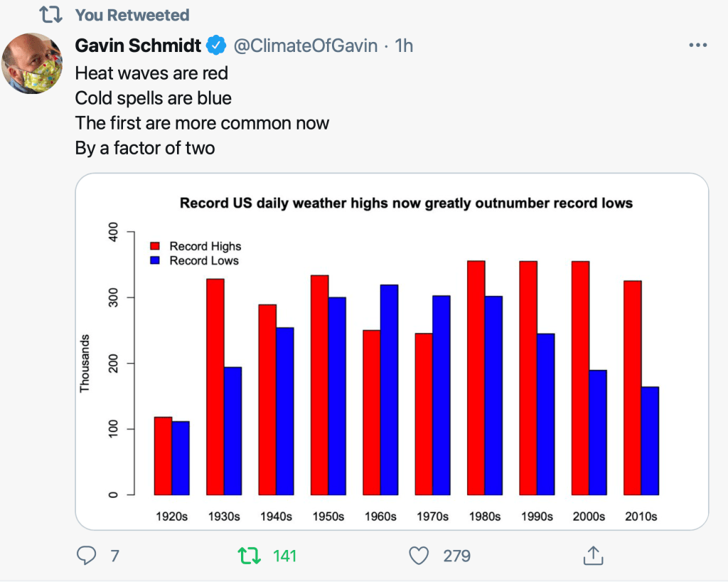
Task: Click the blue Record Lows legend swatch
Action: pyautogui.click(x=154, y=261)
